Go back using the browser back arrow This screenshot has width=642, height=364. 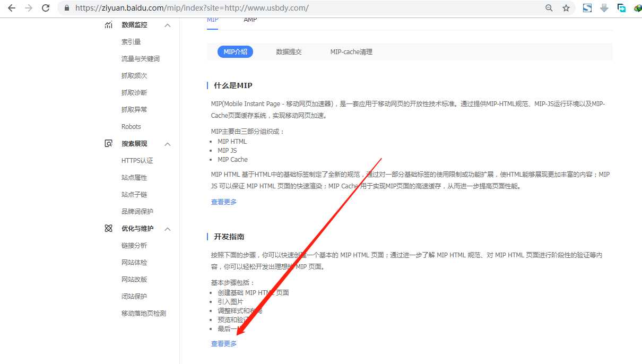pos(12,8)
